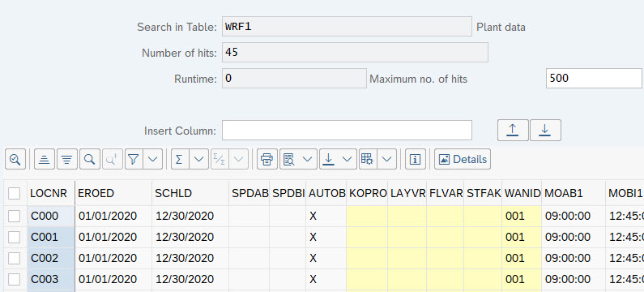Screen dimensions: 644x292
Task: Select the row checkbox for C000
Action: click(x=15, y=216)
